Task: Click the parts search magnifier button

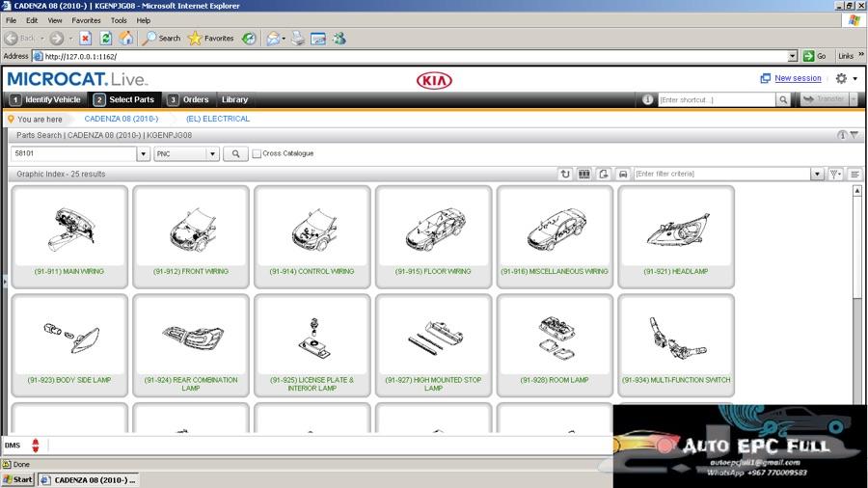Action: [236, 153]
